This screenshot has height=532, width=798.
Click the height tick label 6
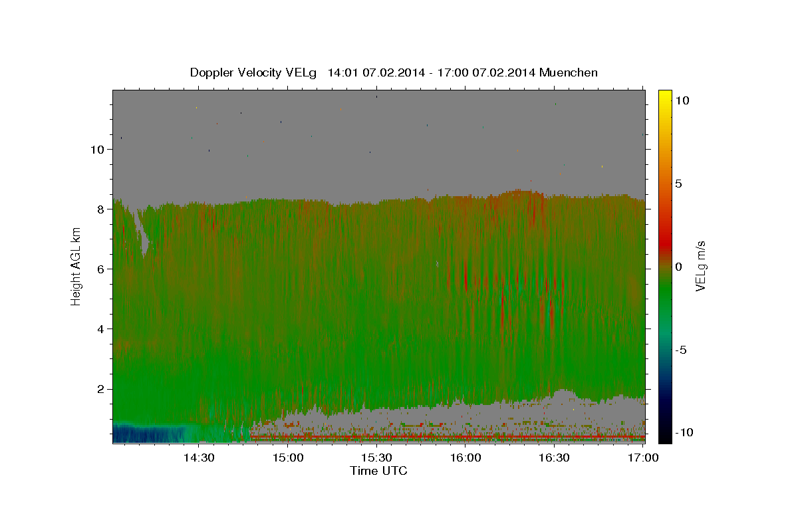pyautogui.click(x=101, y=269)
